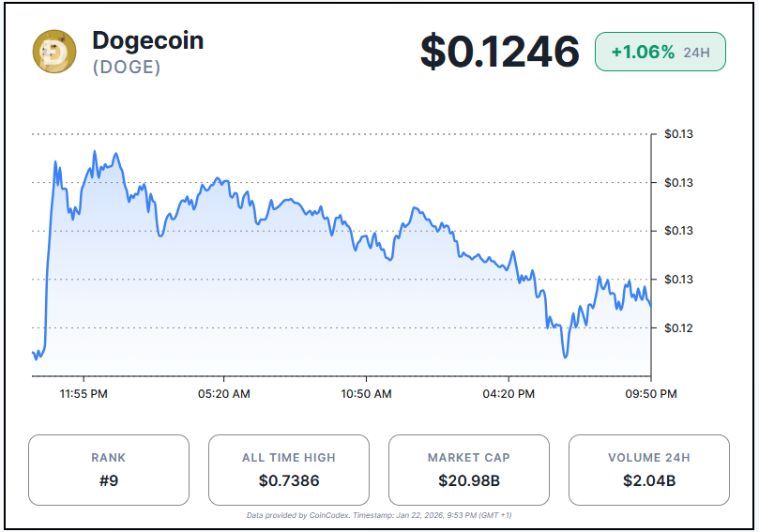
Task: Select the 09:50 PM time axis label
Action: click(651, 394)
